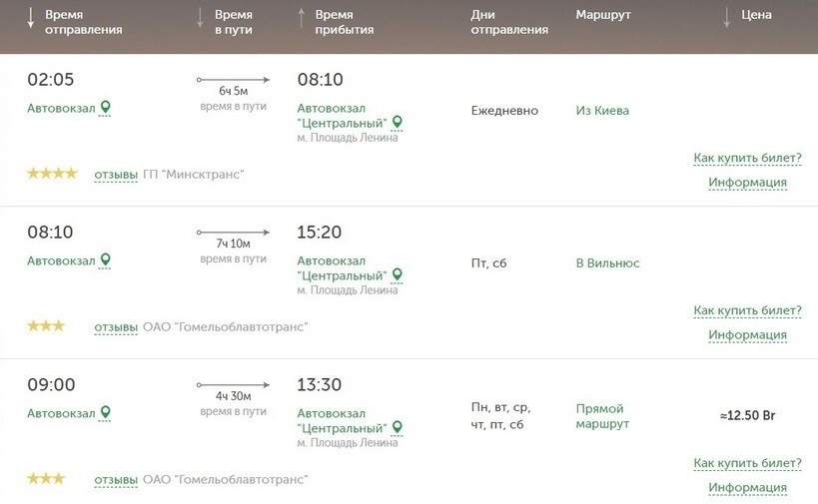The width and height of the screenshot is (818, 504).
Task: Open "отзывы" for the 09:00 Гомельоблавтотранс trip
Action: pos(116,480)
